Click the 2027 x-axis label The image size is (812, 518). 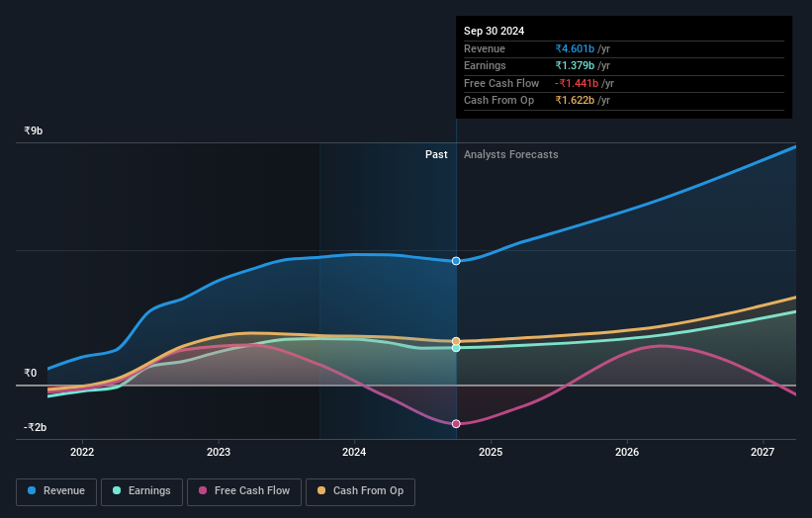[x=763, y=452]
